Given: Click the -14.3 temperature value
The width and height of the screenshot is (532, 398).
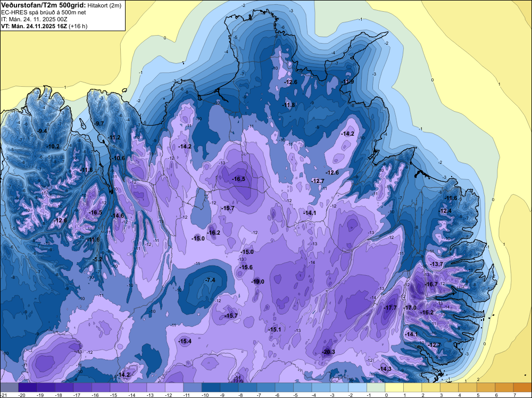Looking at the screenshot, I should click(385, 369).
